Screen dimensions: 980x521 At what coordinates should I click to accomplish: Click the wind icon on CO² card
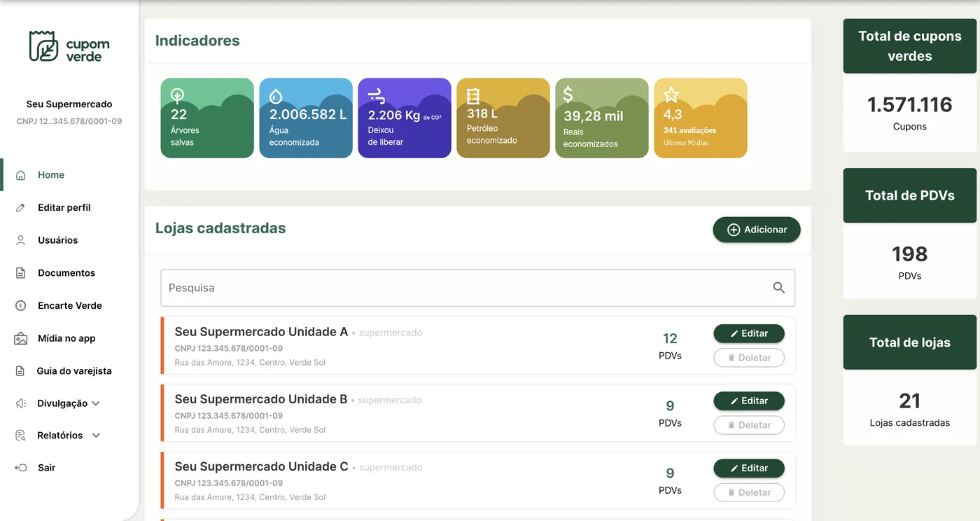(377, 96)
